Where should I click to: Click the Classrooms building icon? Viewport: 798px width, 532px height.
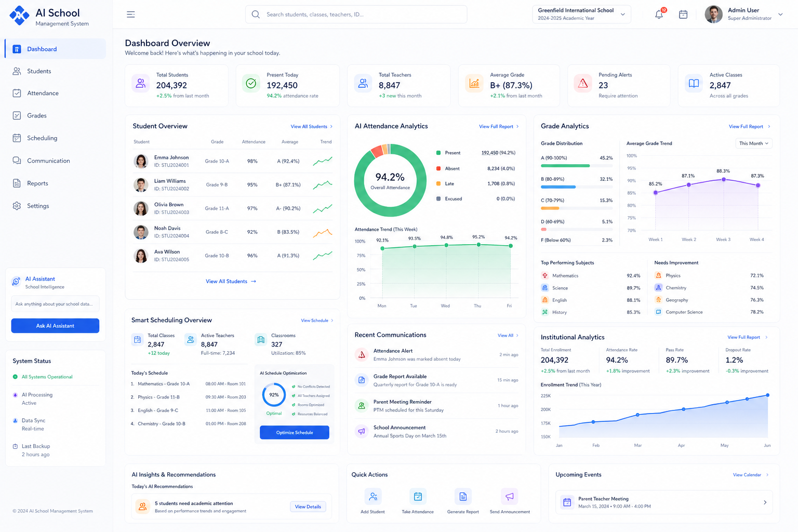tap(261, 340)
